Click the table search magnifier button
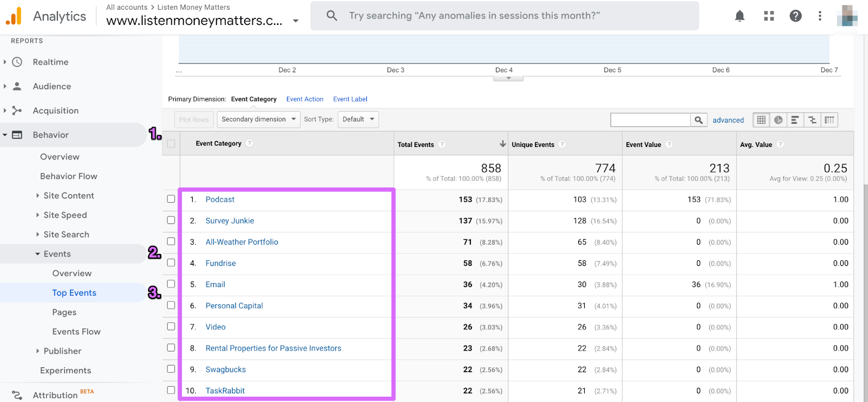Screen dimensions: 868x402 (x=698, y=120)
